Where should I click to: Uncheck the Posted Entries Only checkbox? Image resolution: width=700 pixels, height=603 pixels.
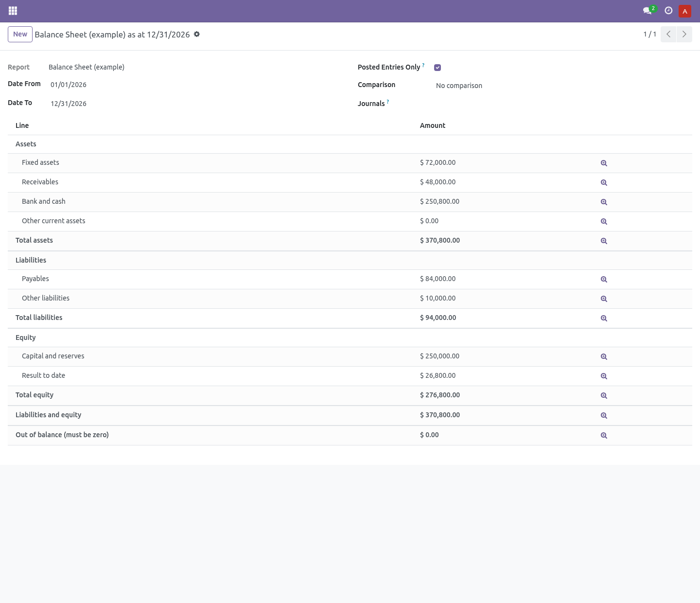[437, 68]
